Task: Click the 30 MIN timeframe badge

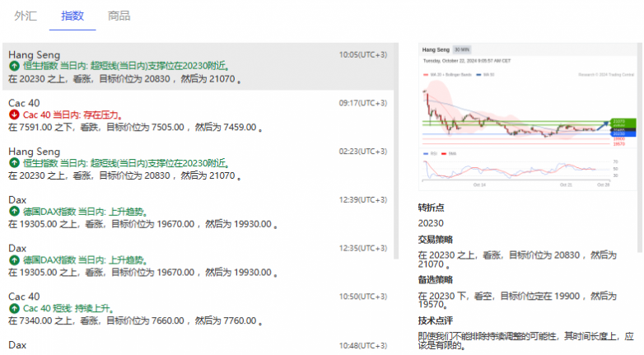Action: [463, 50]
